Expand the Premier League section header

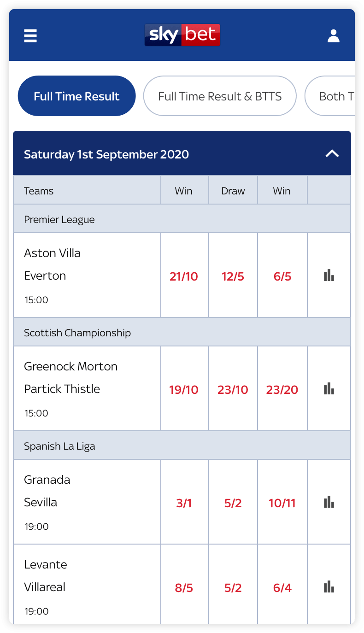(182, 219)
